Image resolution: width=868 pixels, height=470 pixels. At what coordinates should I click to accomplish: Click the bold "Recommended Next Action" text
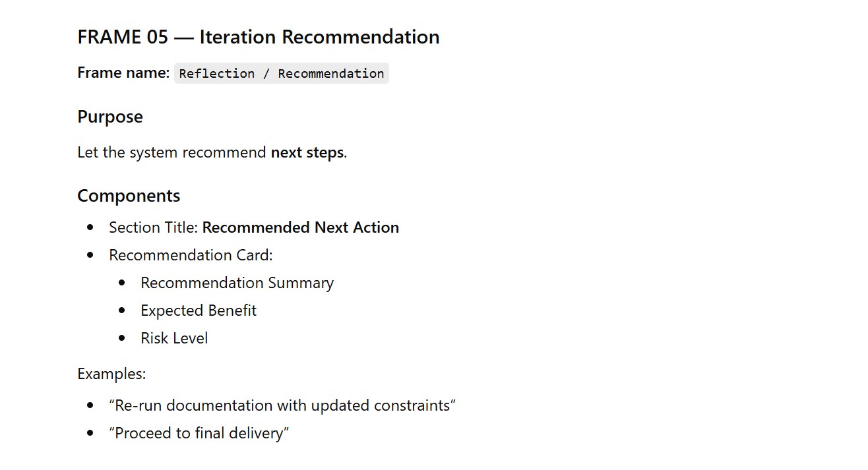click(x=300, y=227)
